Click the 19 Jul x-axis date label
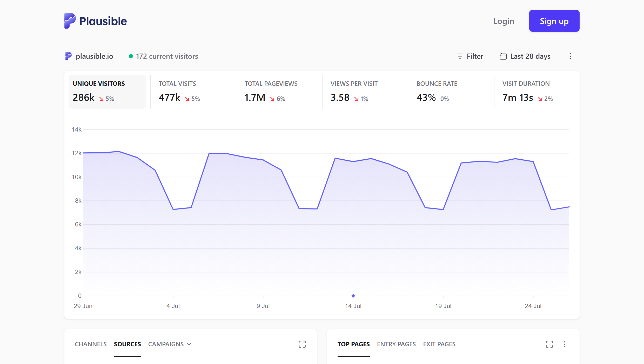 click(x=443, y=306)
